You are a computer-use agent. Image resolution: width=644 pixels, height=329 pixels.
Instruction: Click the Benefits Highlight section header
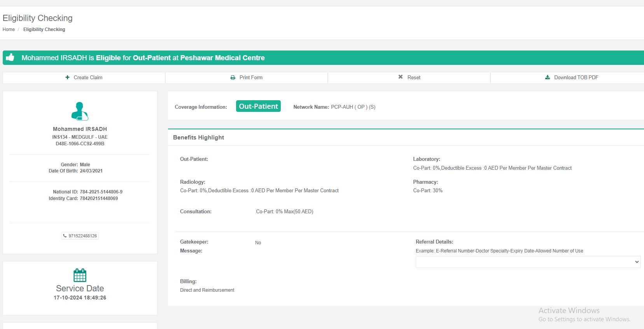click(198, 138)
